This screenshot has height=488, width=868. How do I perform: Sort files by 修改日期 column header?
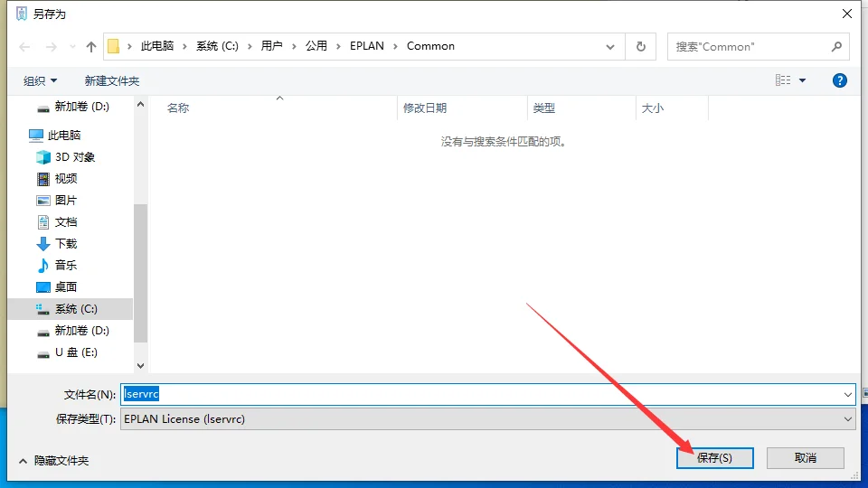[425, 108]
